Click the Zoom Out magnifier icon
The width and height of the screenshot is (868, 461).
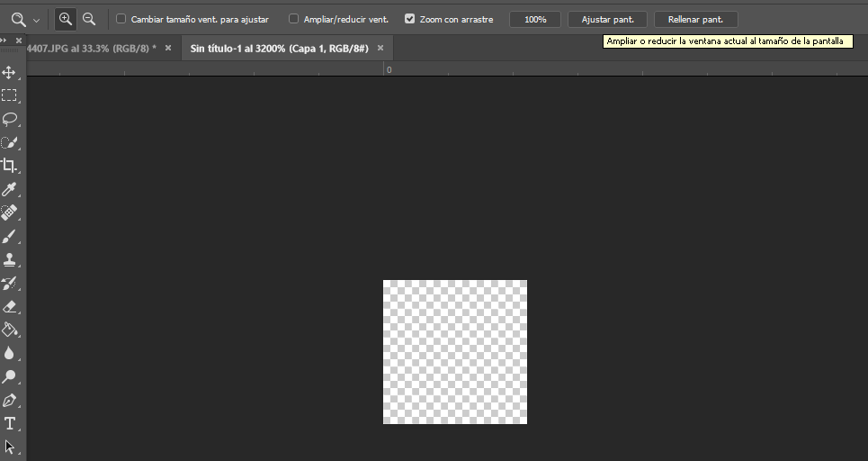(x=89, y=19)
